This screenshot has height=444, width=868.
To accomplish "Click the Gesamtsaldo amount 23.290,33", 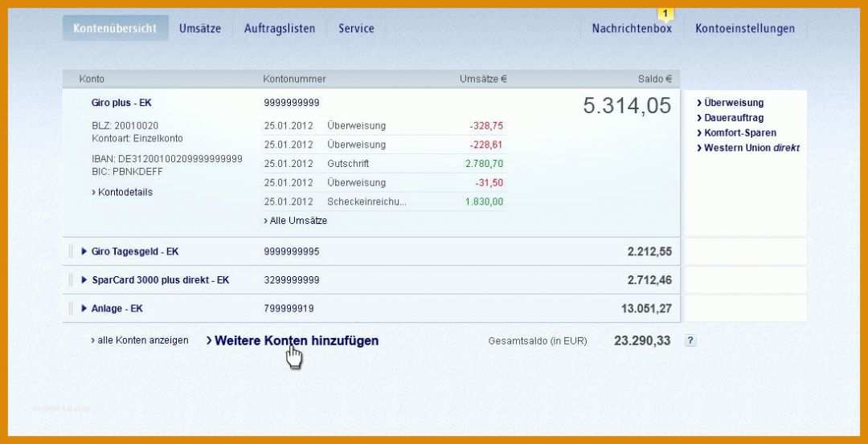I will point(642,340).
